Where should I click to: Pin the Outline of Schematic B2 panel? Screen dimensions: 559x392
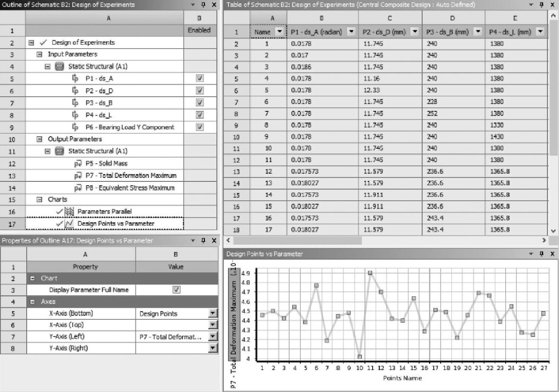[x=204, y=5]
